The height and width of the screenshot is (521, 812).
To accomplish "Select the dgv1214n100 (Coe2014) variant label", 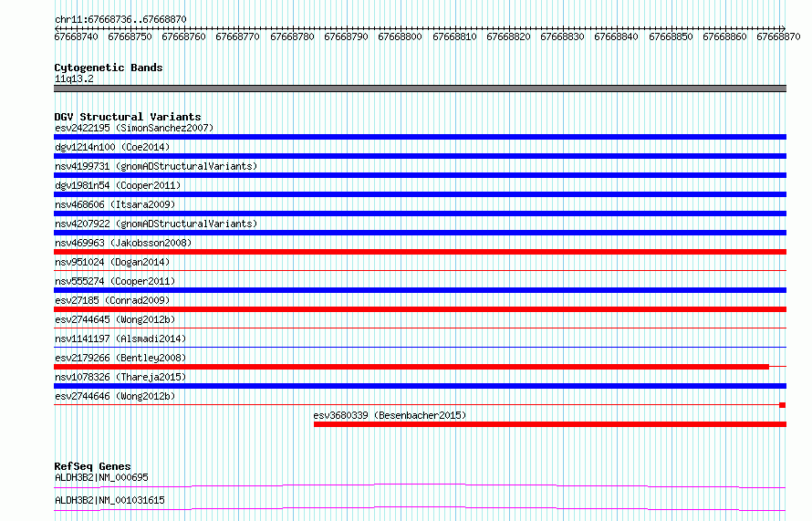I will (x=112, y=147).
